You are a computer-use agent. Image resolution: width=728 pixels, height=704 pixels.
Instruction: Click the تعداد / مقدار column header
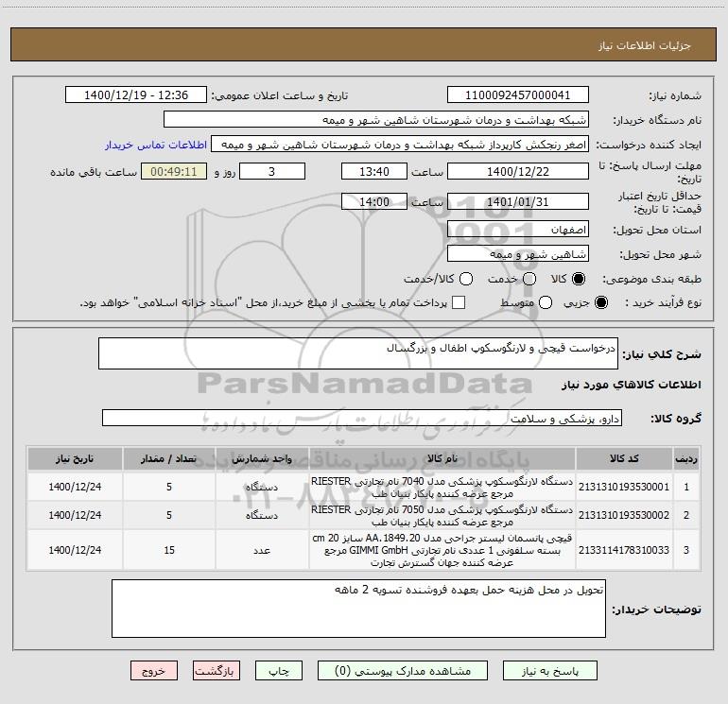tap(169, 458)
